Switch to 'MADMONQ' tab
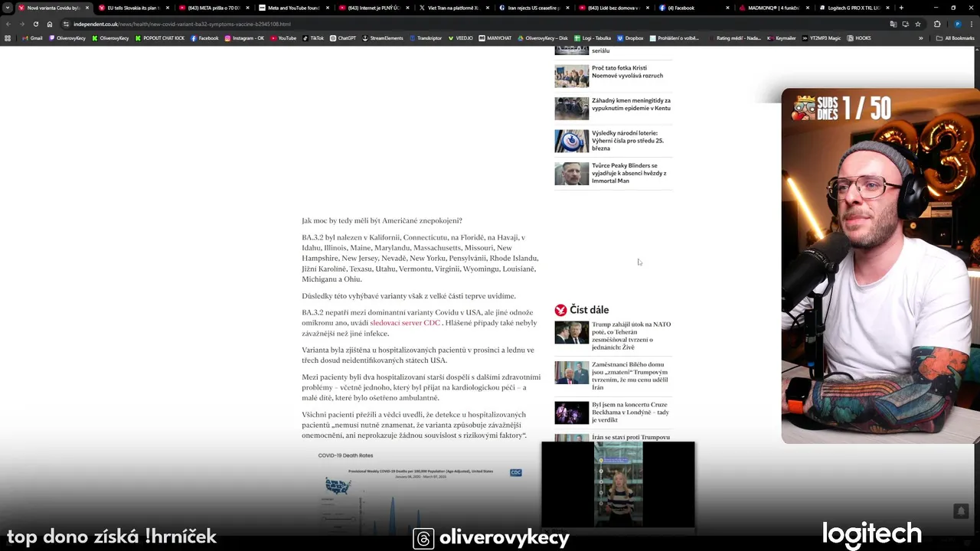The width and height of the screenshot is (980, 551). point(774,8)
